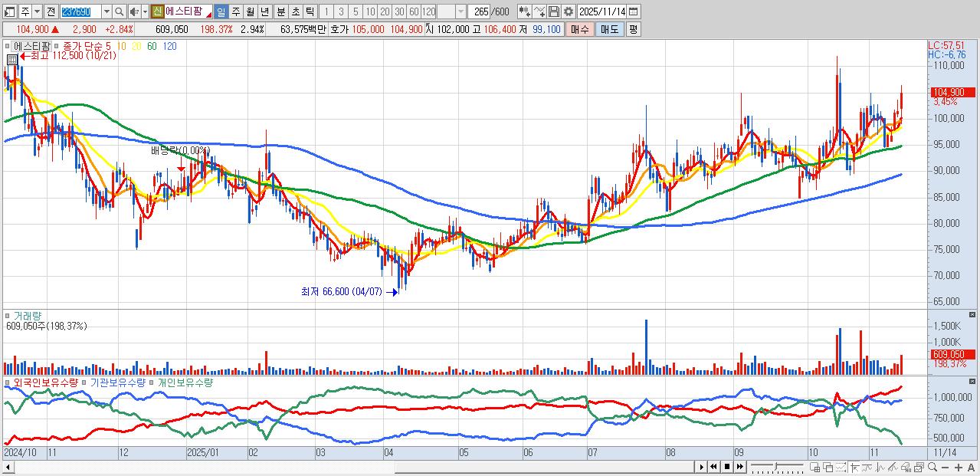Select the 120 interval button
The height and width of the screenshot is (476, 980).
pyautogui.click(x=428, y=11)
